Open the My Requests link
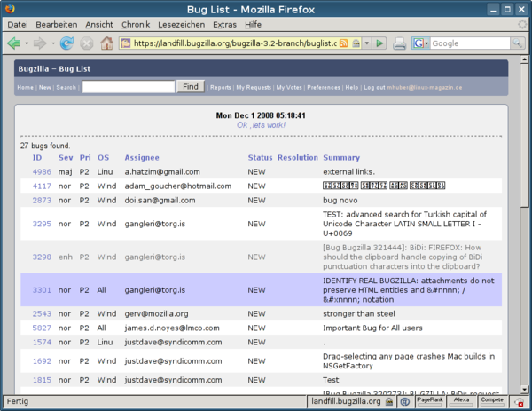Image resolution: width=532 pixels, height=411 pixels. (254, 87)
